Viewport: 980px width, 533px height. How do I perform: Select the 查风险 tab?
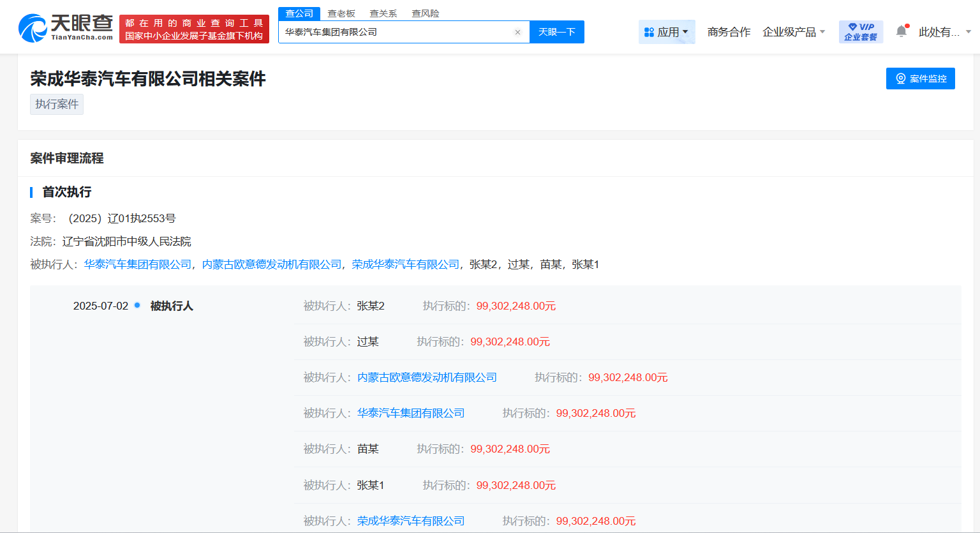(x=425, y=13)
